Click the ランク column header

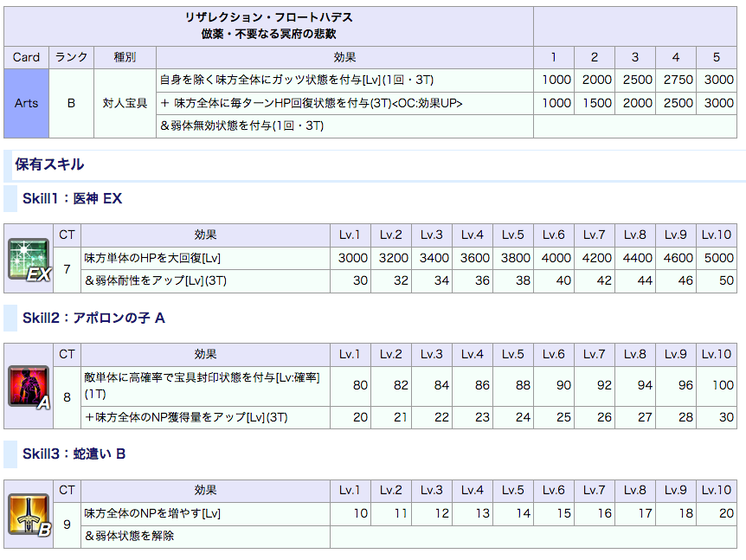coord(71,57)
